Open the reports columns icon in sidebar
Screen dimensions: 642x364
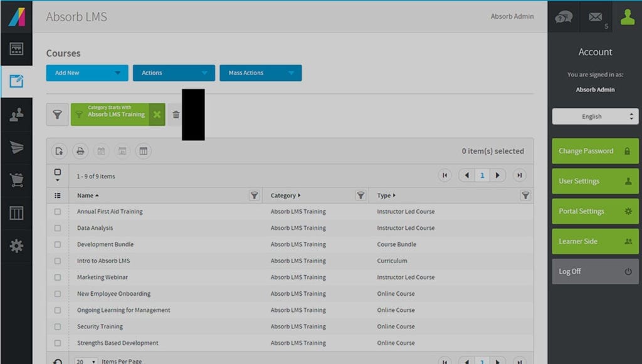[x=16, y=213]
